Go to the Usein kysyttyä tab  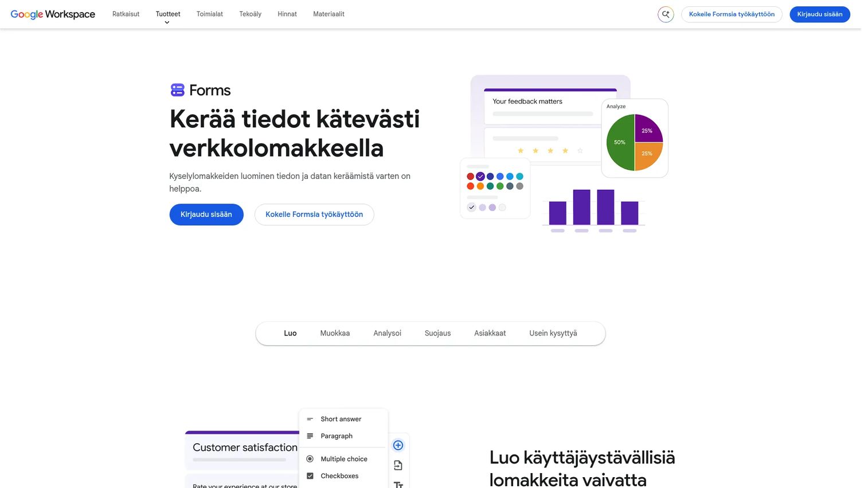tap(553, 333)
